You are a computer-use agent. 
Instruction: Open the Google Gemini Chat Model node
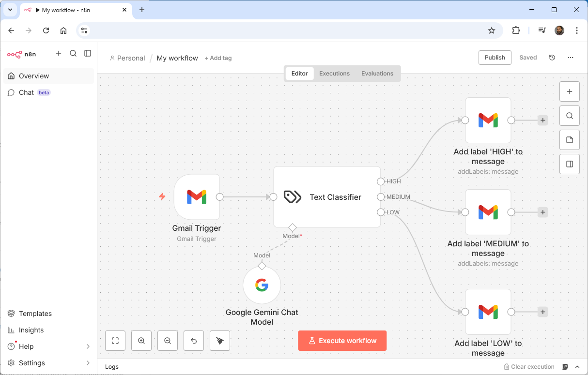262,285
